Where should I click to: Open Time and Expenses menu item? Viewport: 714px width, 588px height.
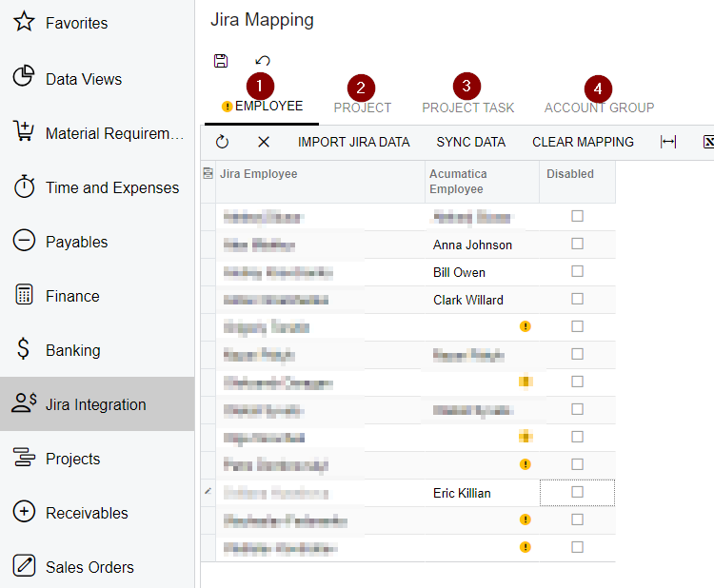coord(112,188)
